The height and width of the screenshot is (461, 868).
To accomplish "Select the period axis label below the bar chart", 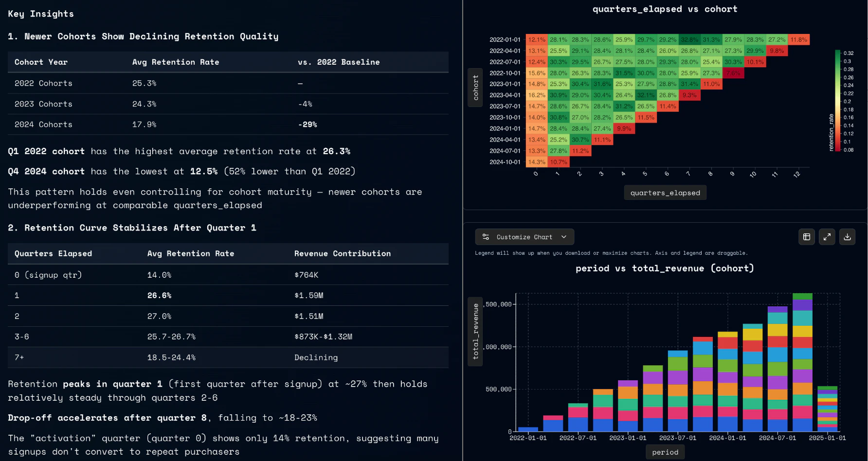I will point(665,452).
